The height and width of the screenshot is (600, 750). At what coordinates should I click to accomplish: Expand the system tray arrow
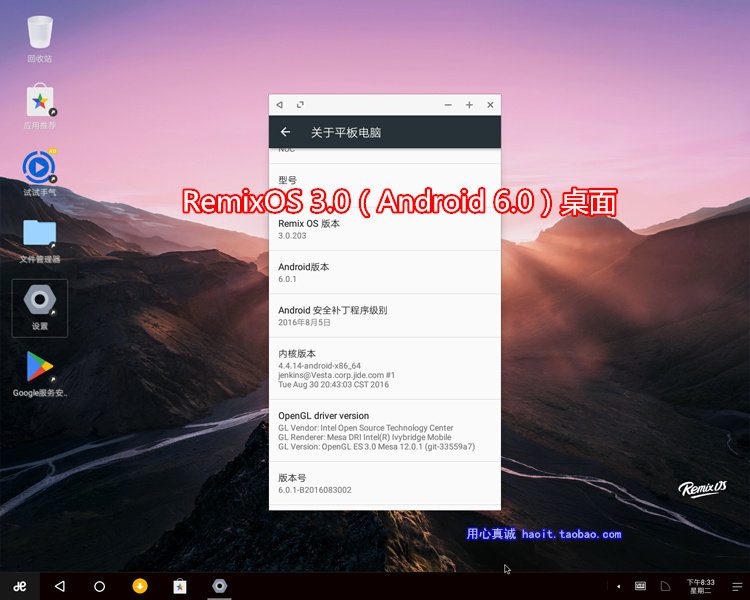(618, 586)
